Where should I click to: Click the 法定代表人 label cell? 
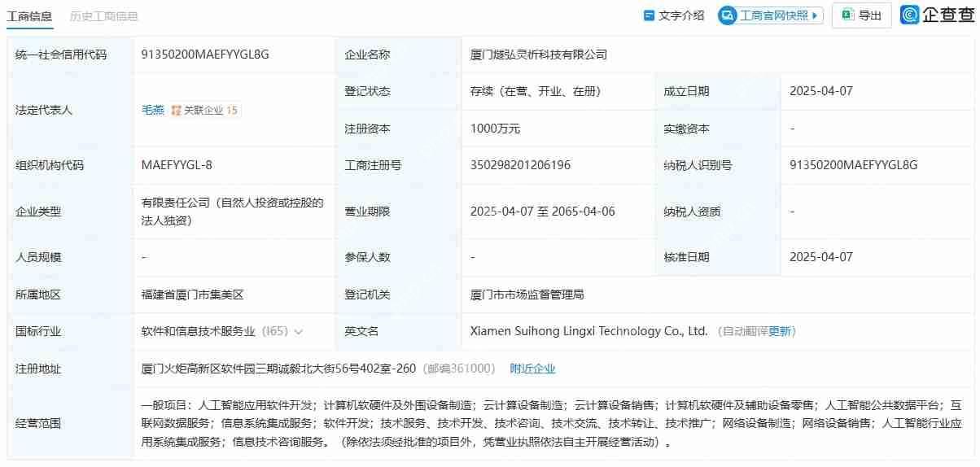tap(71, 110)
